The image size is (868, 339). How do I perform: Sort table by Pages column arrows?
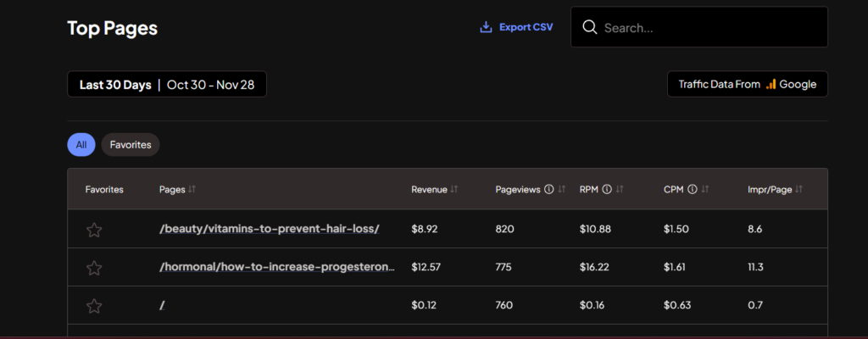(192, 190)
